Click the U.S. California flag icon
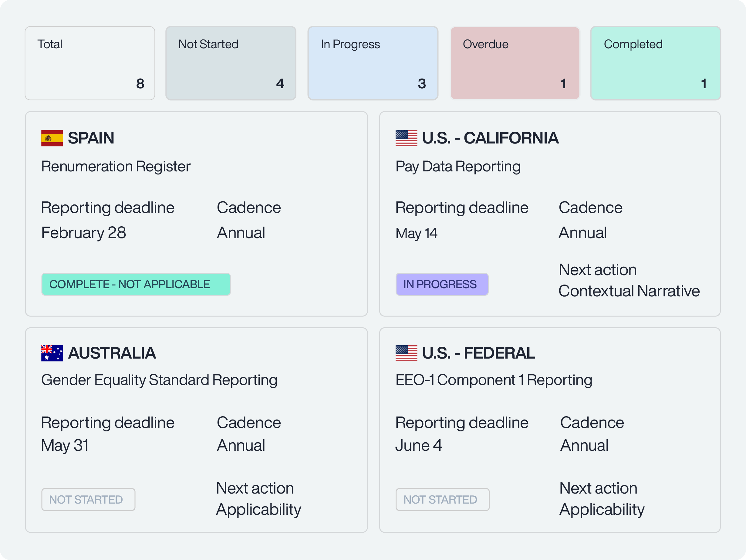The image size is (746, 560). [x=407, y=138]
